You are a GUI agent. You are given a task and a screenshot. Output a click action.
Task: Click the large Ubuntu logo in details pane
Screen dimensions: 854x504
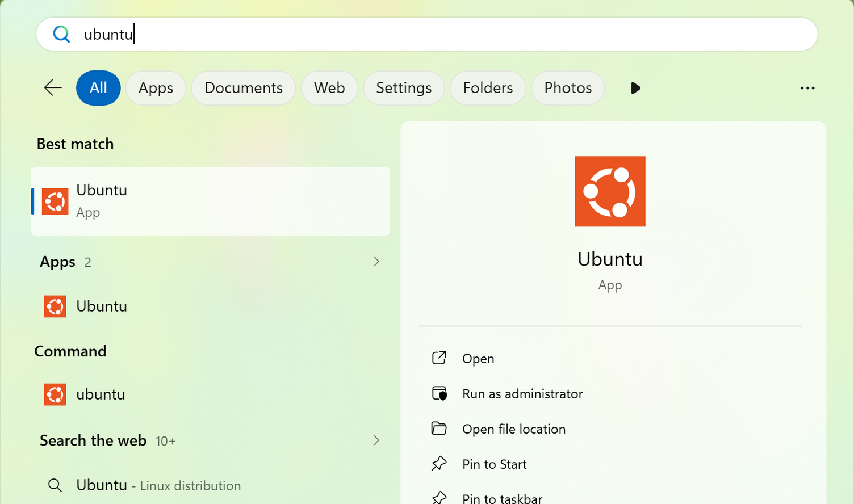610,191
